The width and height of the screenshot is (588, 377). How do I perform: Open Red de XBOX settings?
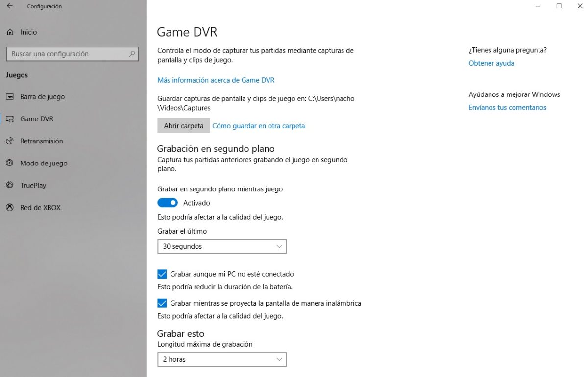(x=10, y=207)
